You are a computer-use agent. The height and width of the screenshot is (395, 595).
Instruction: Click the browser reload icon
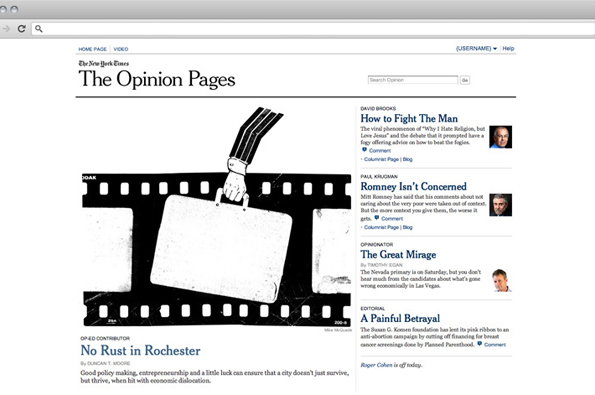[x=22, y=28]
